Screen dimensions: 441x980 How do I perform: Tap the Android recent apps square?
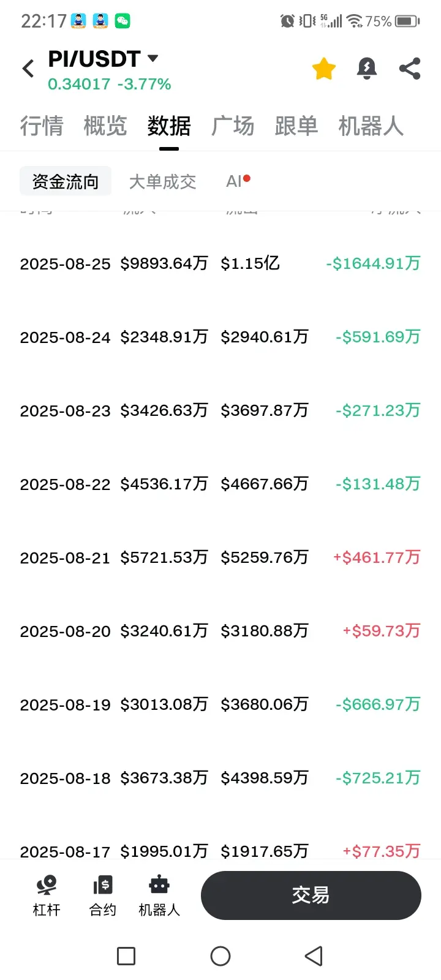point(126,956)
